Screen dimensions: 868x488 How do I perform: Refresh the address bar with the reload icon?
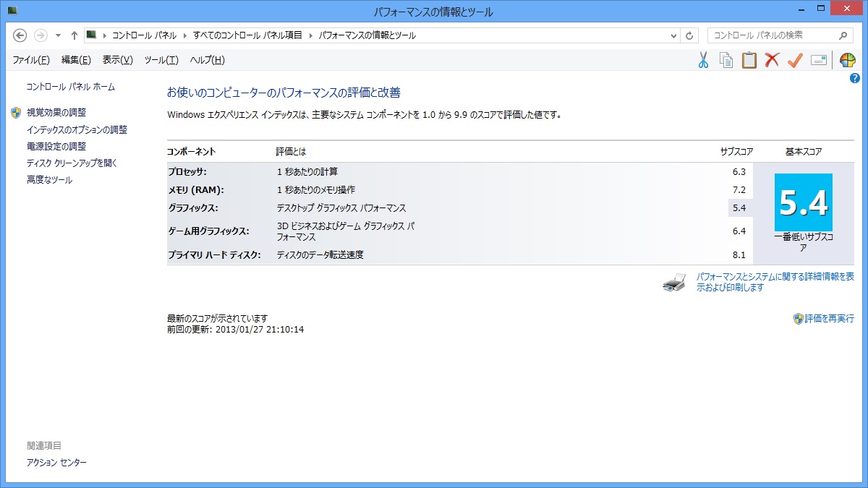(689, 35)
